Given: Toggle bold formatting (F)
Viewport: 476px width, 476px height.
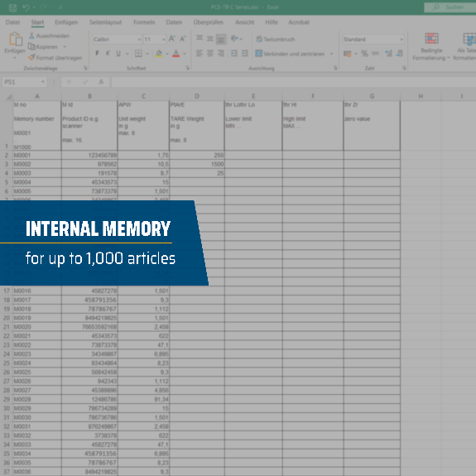Looking at the screenshot, I should pyautogui.click(x=97, y=54).
